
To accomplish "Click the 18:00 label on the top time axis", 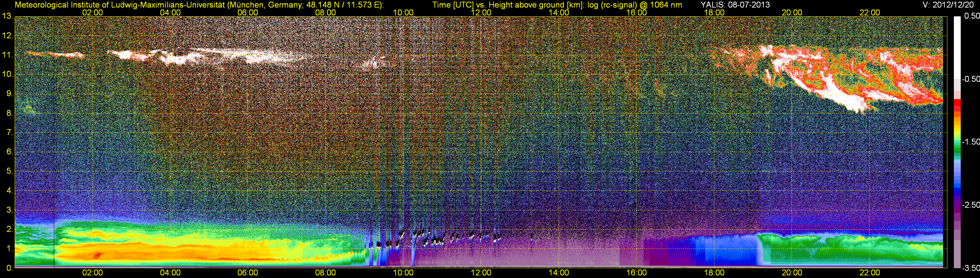I will (x=714, y=12).
